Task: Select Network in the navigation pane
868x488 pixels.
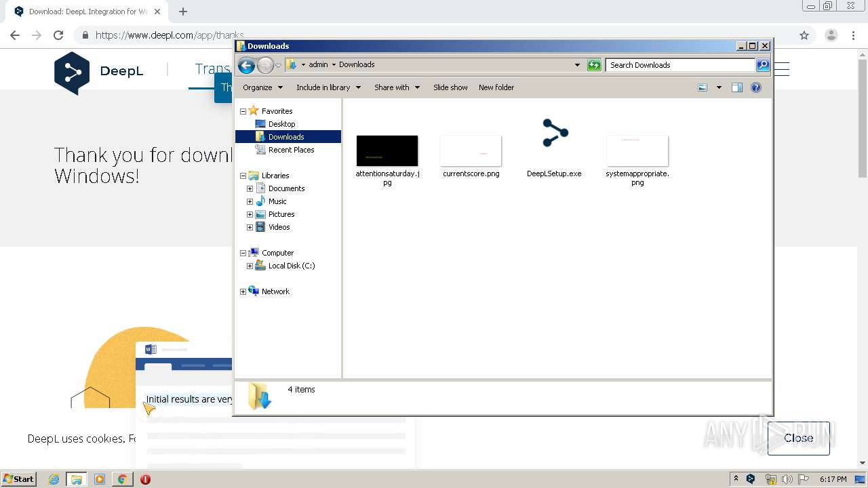Action: [275, 291]
